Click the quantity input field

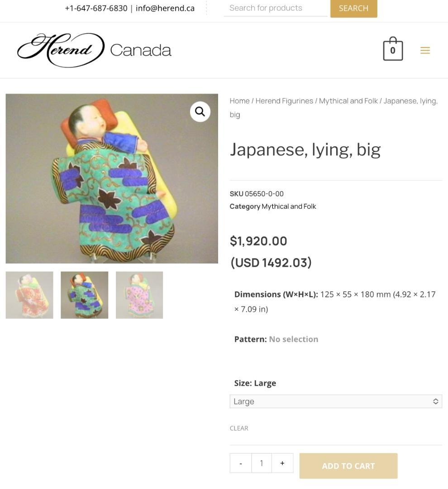262,463
